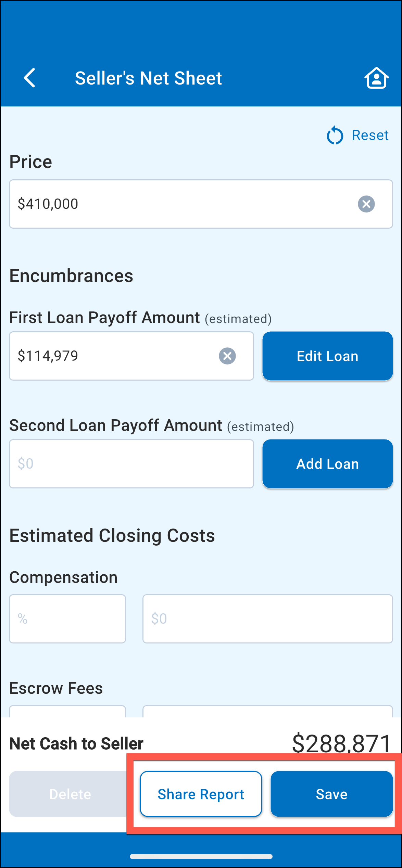Tap the Share Report button
This screenshot has height=868, width=402.
pyautogui.click(x=201, y=794)
